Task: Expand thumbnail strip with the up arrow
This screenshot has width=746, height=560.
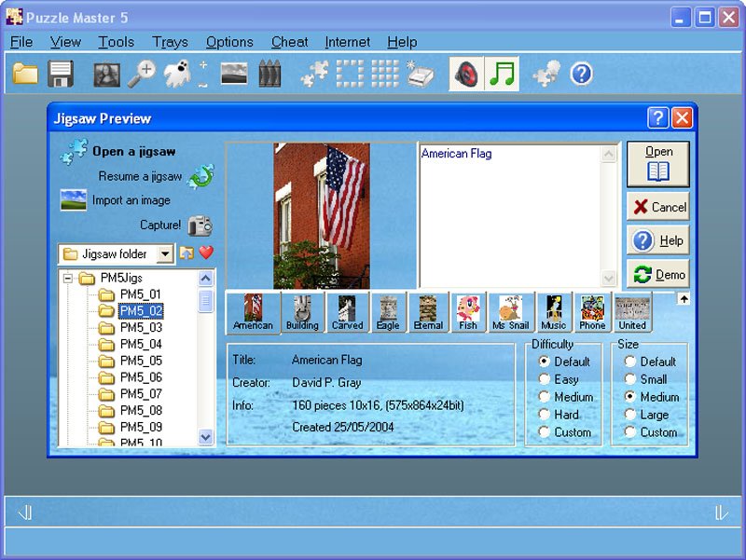Action: tap(684, 298)
